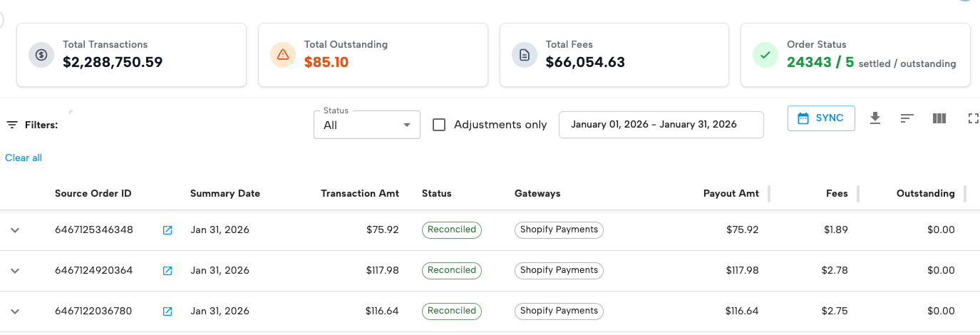Image resolution: width=980 pixels, height=335 pixels.
Task: Click the download export icon
Action: pos(875,118)
